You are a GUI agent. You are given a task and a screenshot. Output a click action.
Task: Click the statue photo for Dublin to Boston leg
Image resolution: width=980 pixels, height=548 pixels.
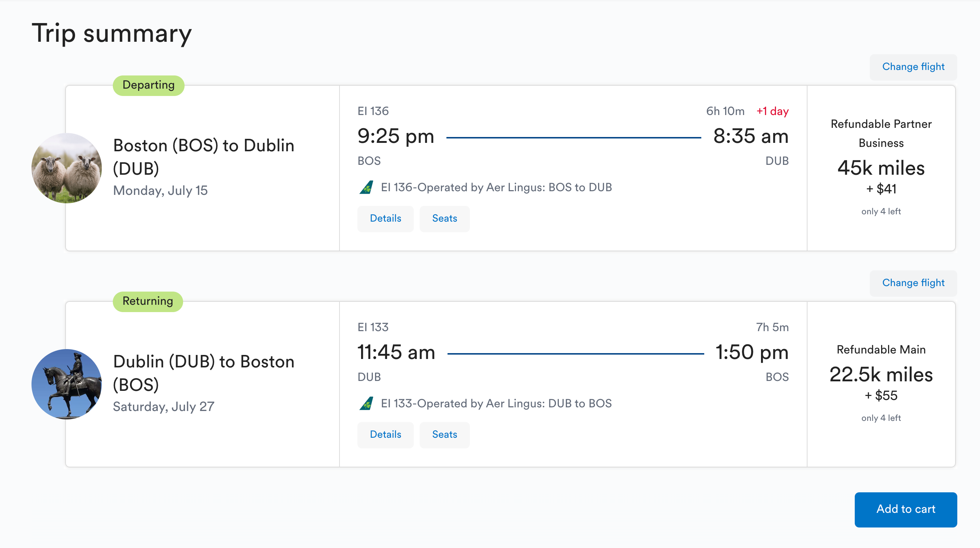click(66, 384)
